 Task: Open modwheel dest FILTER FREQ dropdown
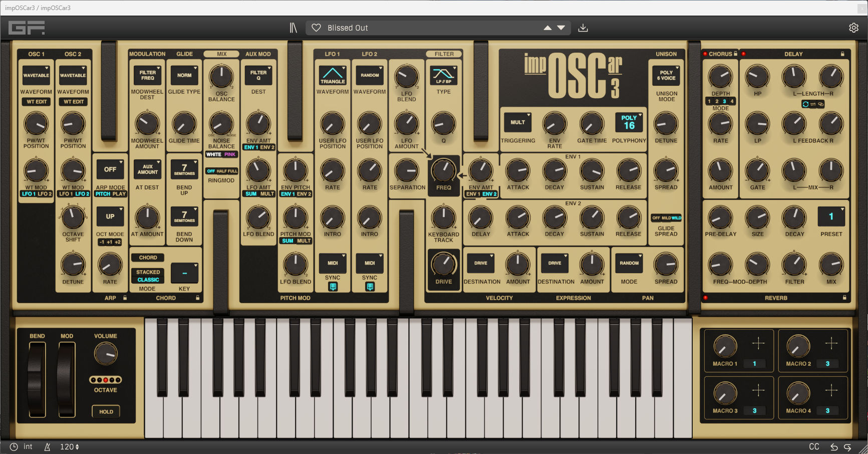147,75
